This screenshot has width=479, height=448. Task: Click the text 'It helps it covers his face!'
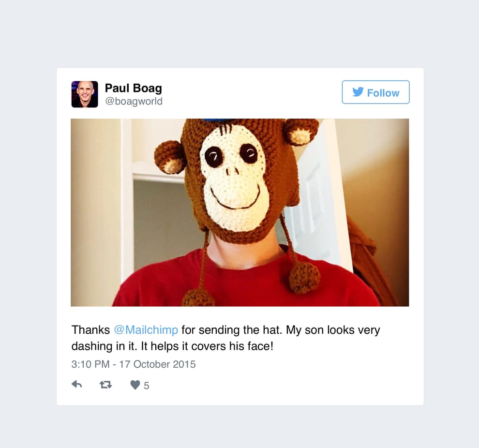click(207, 346)
